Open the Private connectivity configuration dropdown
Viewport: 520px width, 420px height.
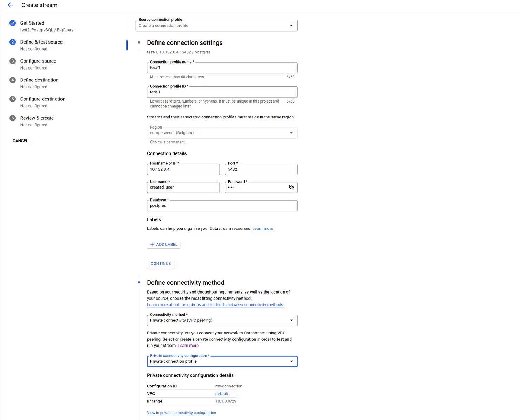coord(291,362)
